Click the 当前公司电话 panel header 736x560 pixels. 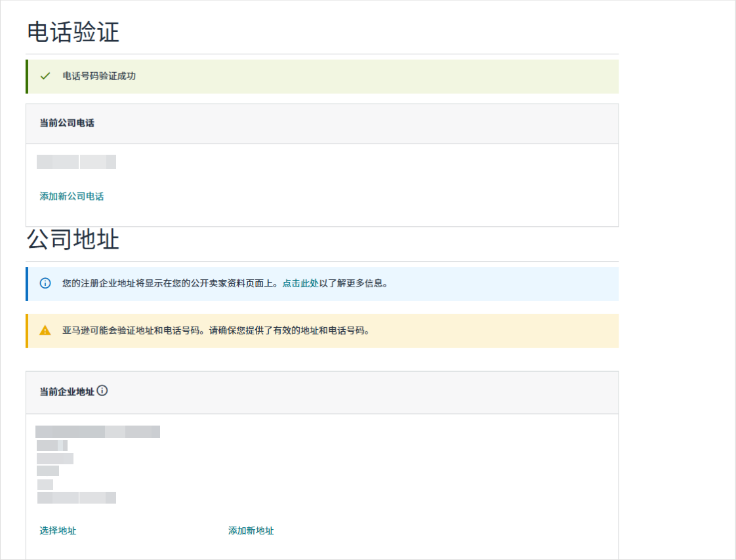[x=67, y=123]
